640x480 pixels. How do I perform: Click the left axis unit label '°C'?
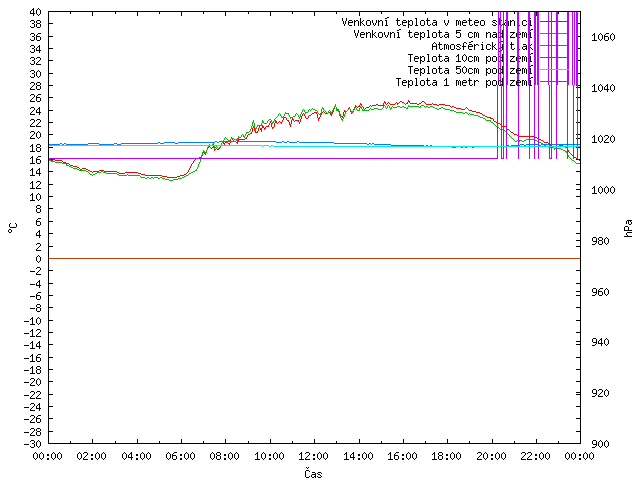[x=13, y=228]
